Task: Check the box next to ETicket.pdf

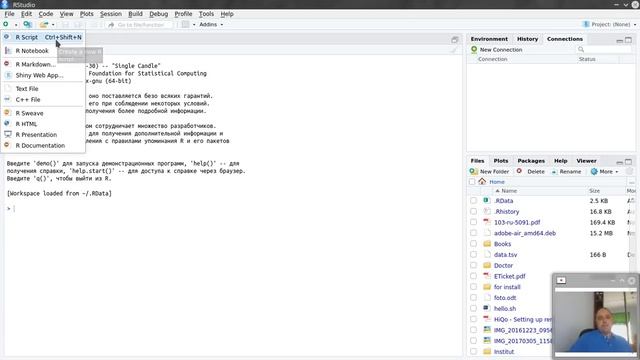Action: (x=473, y=276)
